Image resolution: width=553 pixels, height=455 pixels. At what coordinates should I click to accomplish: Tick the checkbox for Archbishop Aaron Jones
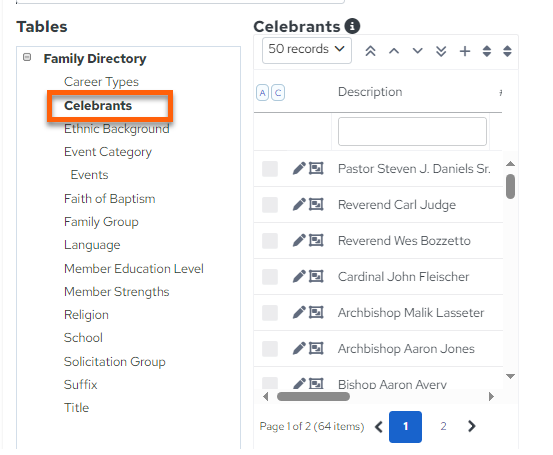270,348
